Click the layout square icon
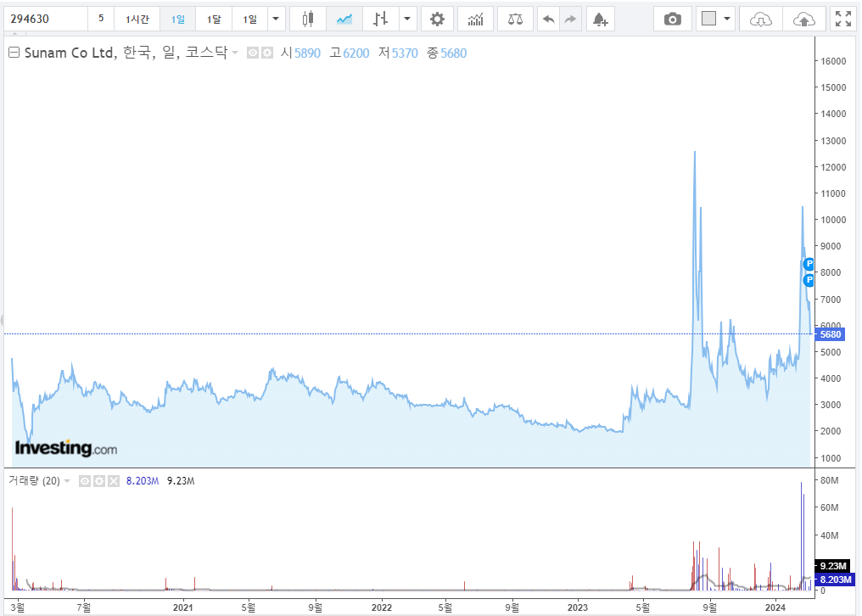 (x=708, y=20)
